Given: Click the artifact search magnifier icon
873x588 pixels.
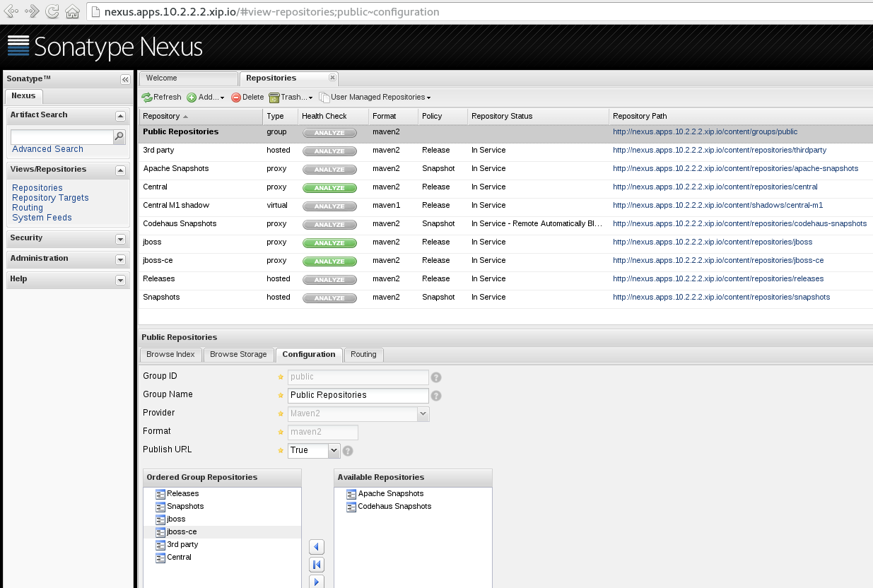Looking at the screenshot, I should [x=119, y=136].
